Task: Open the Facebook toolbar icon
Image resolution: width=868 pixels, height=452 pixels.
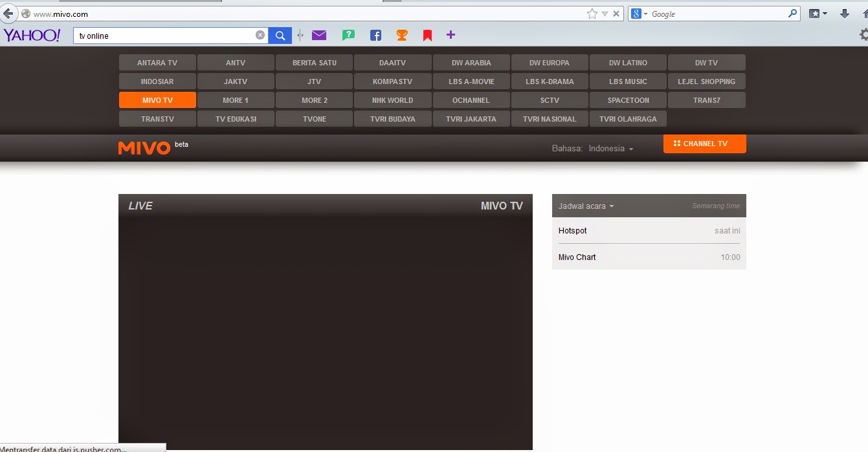Action: (375, 36)
